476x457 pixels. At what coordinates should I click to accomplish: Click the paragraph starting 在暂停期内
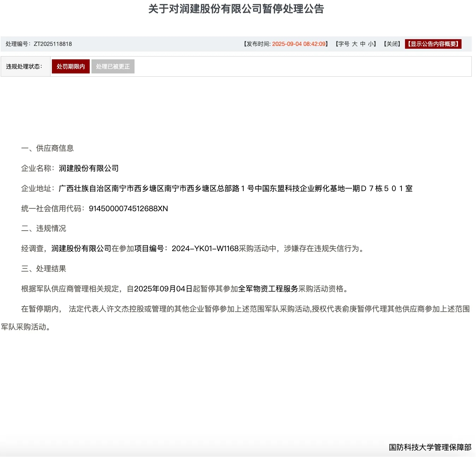point(236,318)
